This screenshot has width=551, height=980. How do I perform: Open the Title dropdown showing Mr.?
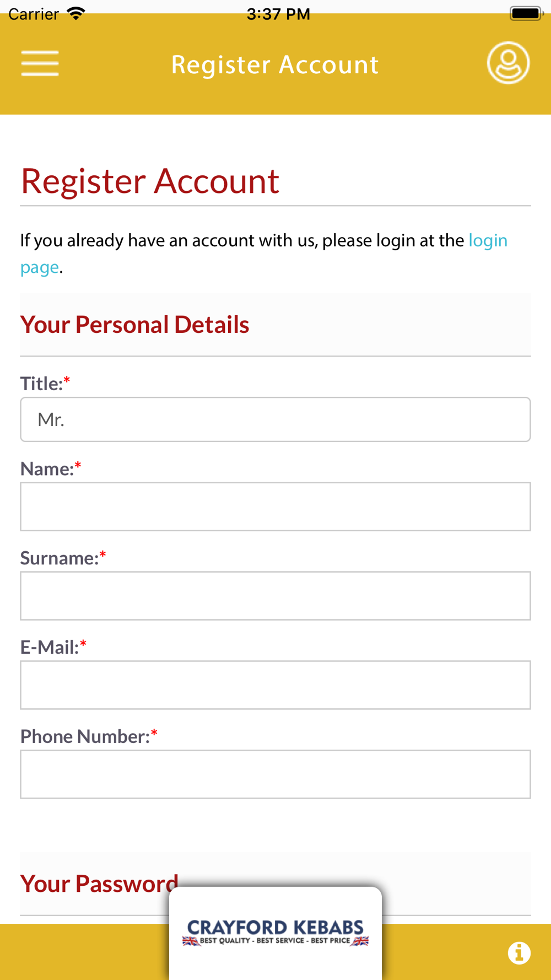pyautogui.click(x=275, y=419)
